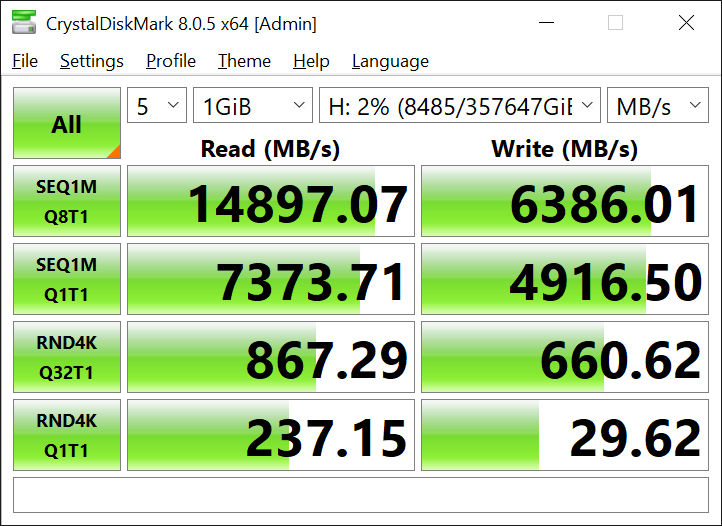Run the RND4K Q1T1 benchmark
This screenshot has width=722, height=526.
tap(67, 435)
